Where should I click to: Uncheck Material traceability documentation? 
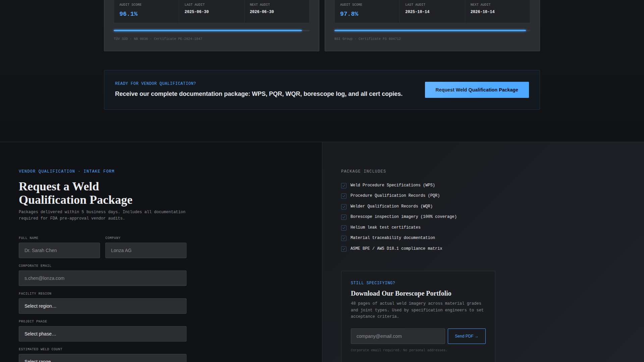point(344,238)
